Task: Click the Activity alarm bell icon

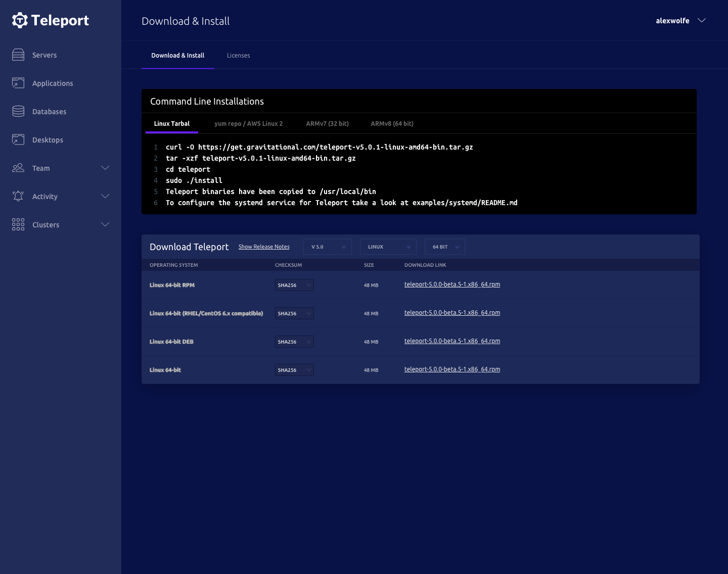Action: (x=18, y=196)
